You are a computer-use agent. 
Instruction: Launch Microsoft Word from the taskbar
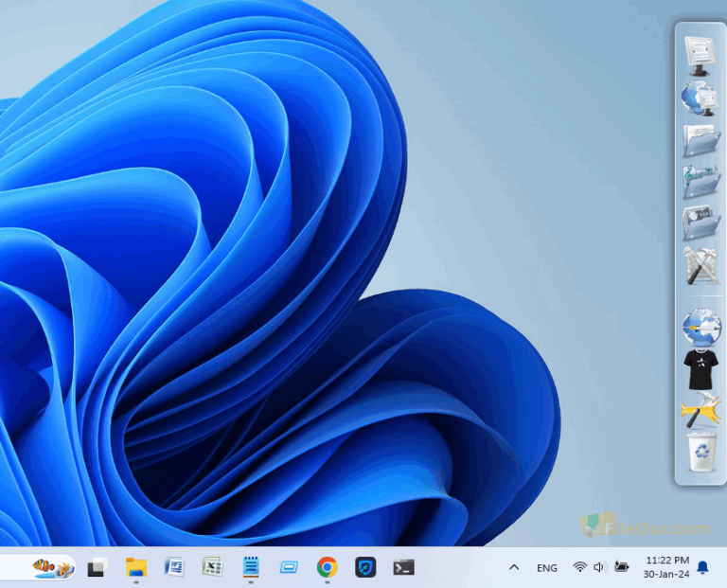click(174, 567)
